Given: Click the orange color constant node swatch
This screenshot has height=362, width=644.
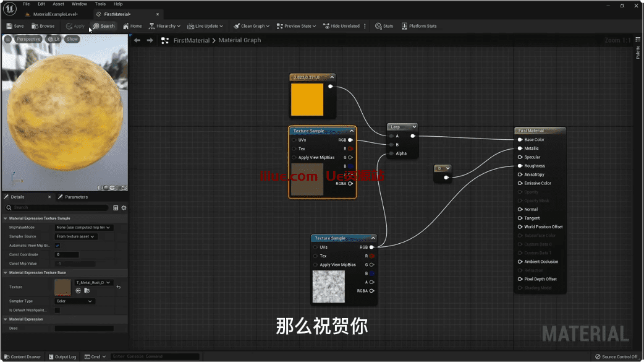Looking at the screenshot, I should [307, 99].
